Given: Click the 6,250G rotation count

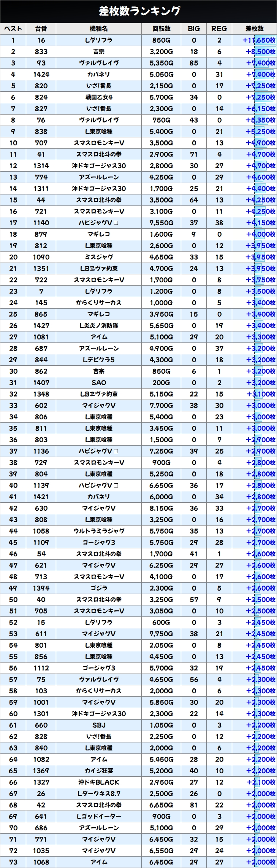Looking at the screenshot, I should click(161, 565).
